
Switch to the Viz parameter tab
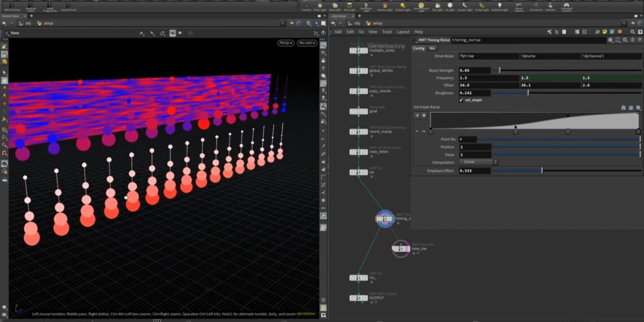432,49
